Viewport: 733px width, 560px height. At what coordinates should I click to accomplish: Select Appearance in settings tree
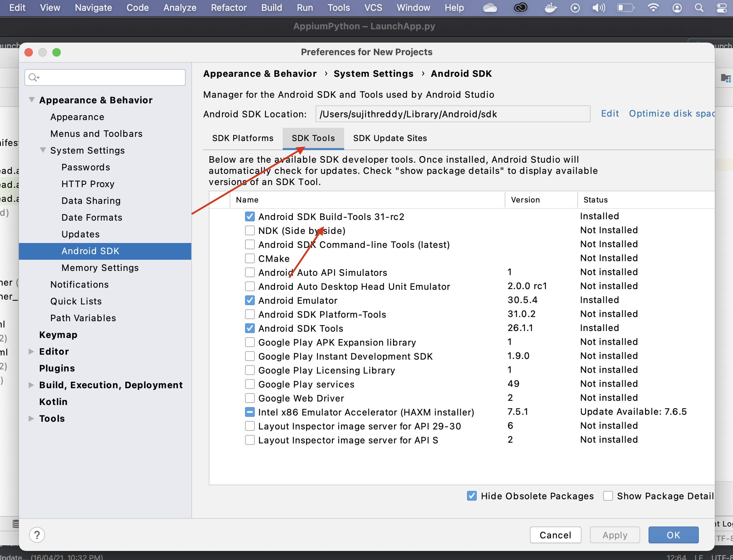[x=77, y=117]
